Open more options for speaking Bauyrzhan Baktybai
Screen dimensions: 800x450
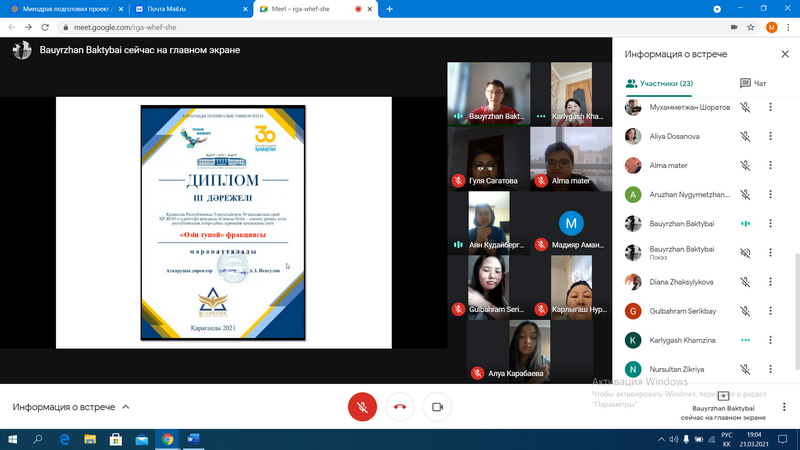[770, 223]
